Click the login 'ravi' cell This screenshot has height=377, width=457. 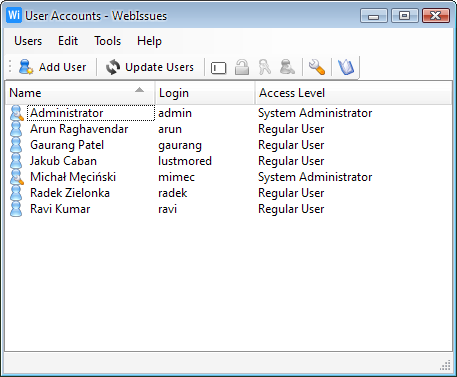(167, 209)
